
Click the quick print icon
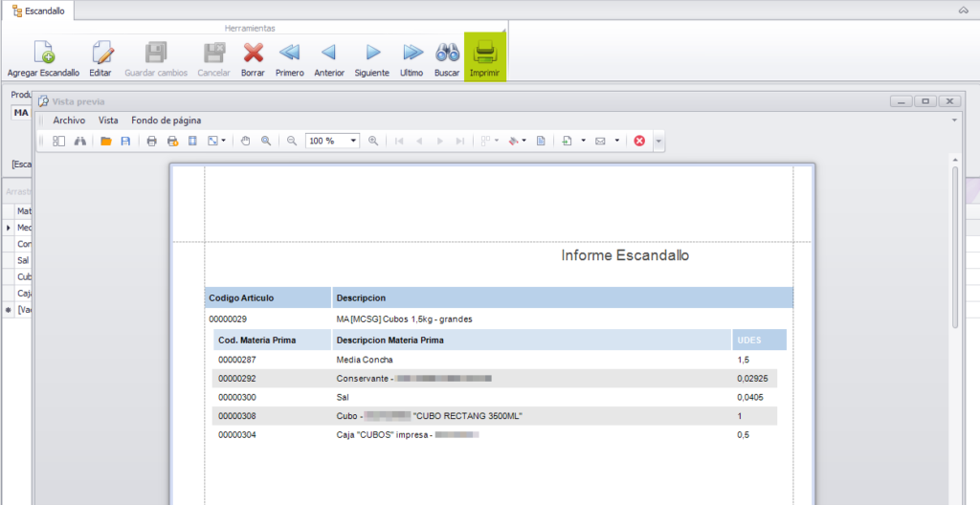(172, 142)
